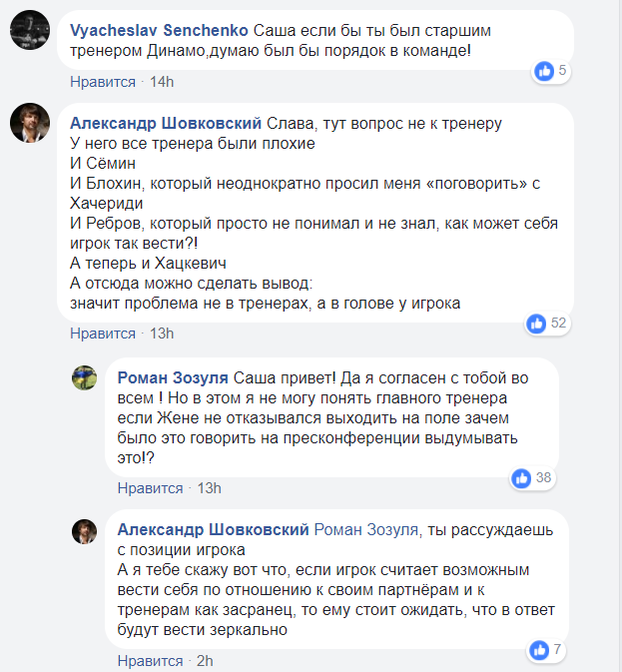Open Александр Шовковский name in last comment
Viewport: 622px width, 672px height.
[214, 529]
